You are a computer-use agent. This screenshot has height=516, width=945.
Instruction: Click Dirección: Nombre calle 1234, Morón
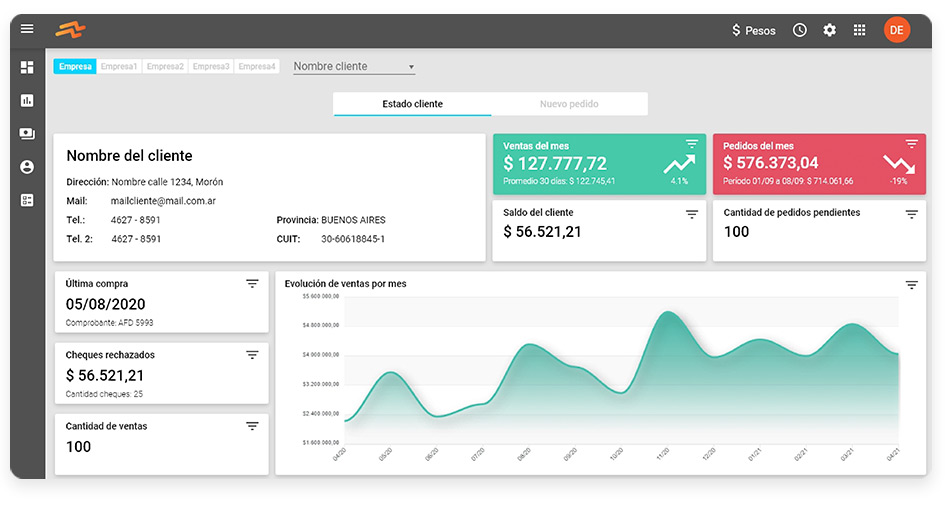point(145,181)
